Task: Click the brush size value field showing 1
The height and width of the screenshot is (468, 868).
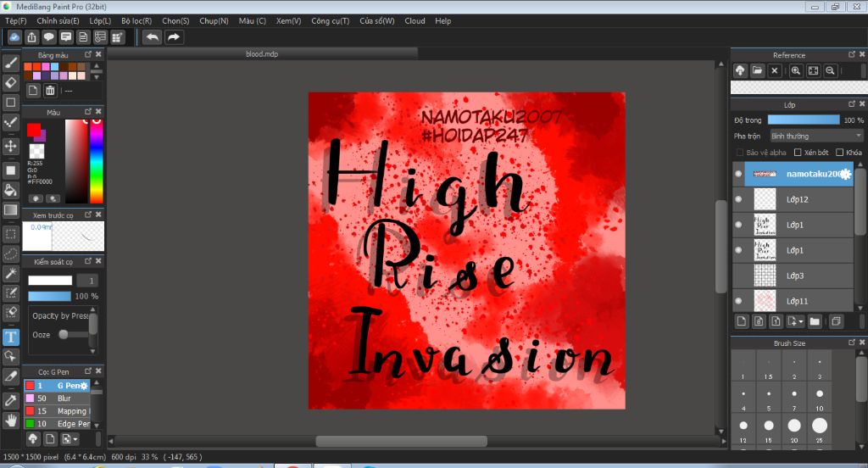Action: pyautogui.click(x=87, y=281)
